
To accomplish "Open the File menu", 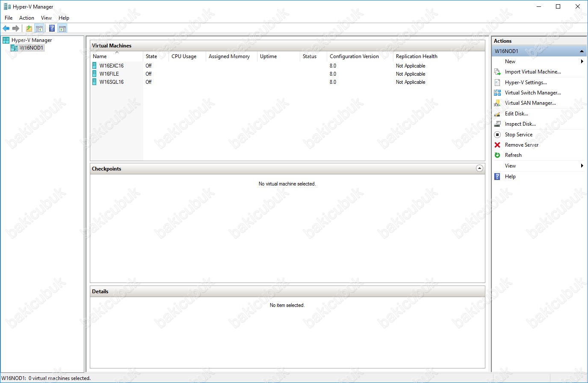I will coord(9,18).
